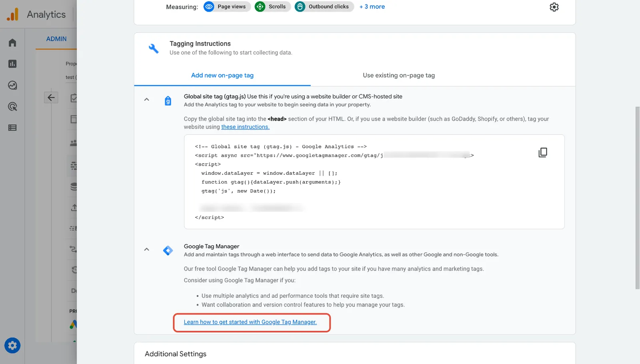Open Explore icon in left sidebar
This screenshot has height=364, width=640.
[x=12, y=85]
